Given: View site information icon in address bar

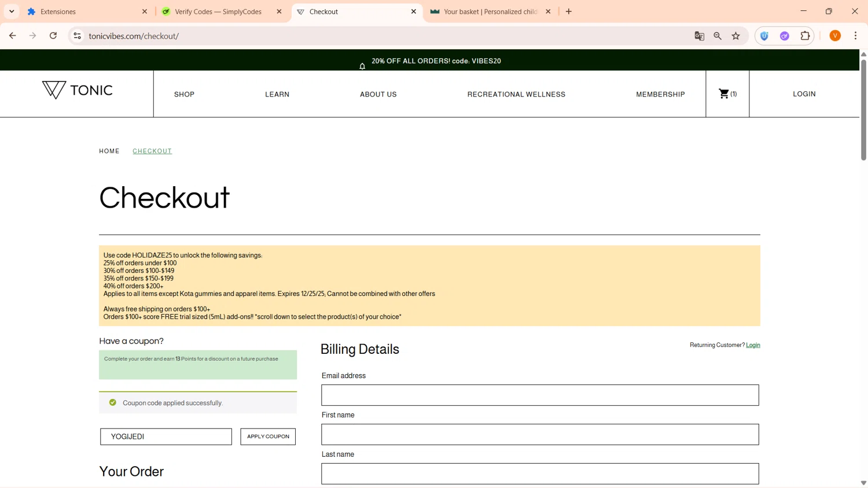Looking at the screenshot, I should 77,36.
